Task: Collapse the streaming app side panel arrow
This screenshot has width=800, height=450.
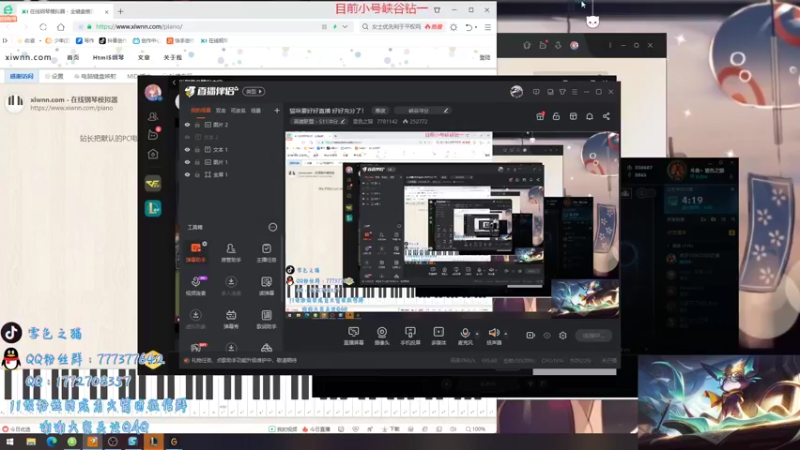Action: pos(173,82)
